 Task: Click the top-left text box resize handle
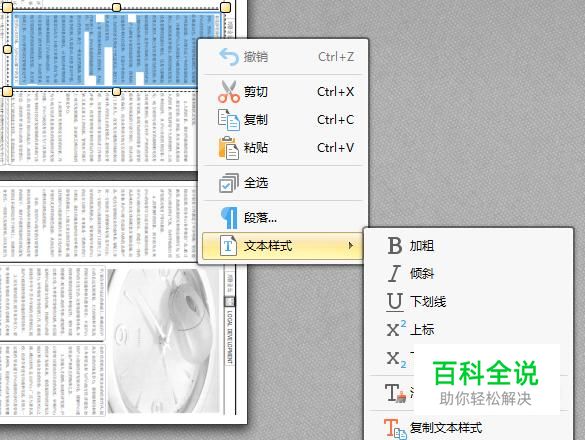pos(8,7)
